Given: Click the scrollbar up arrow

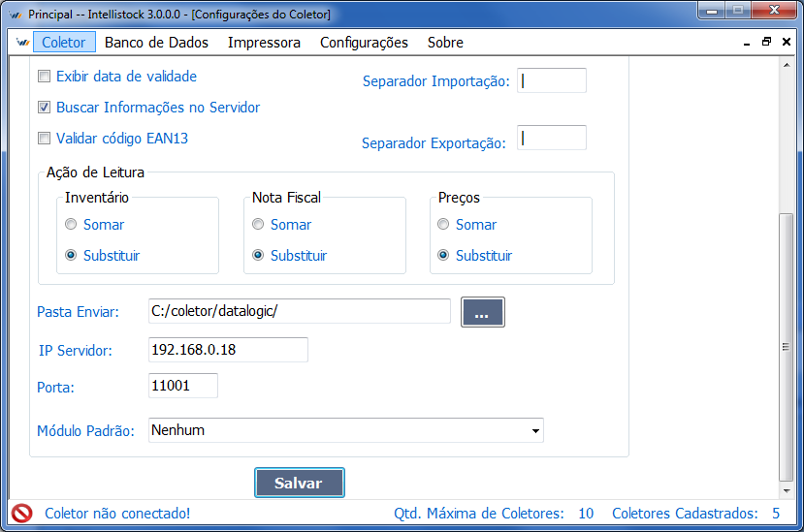Looking at the screenshot, I should pyautogui.click(x=786, y=65).
